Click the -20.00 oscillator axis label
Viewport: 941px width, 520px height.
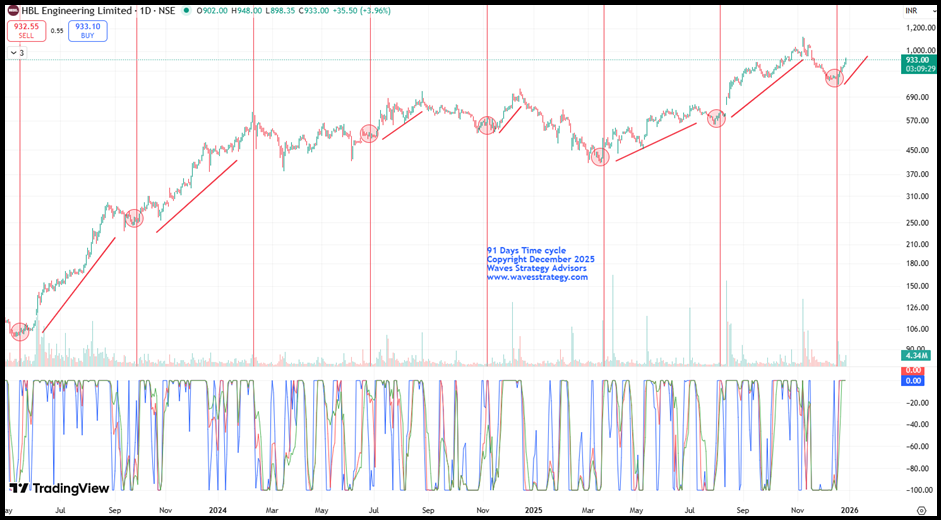click(916, 403)
